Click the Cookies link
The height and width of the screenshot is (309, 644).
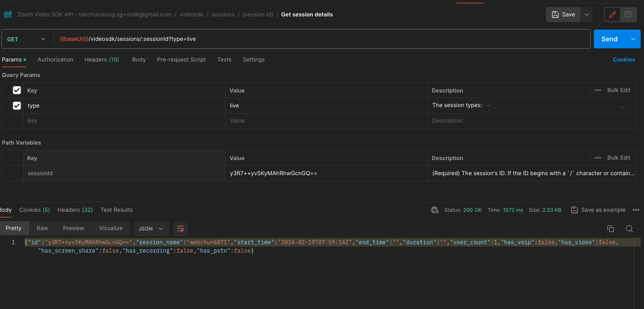coord(624,60)
